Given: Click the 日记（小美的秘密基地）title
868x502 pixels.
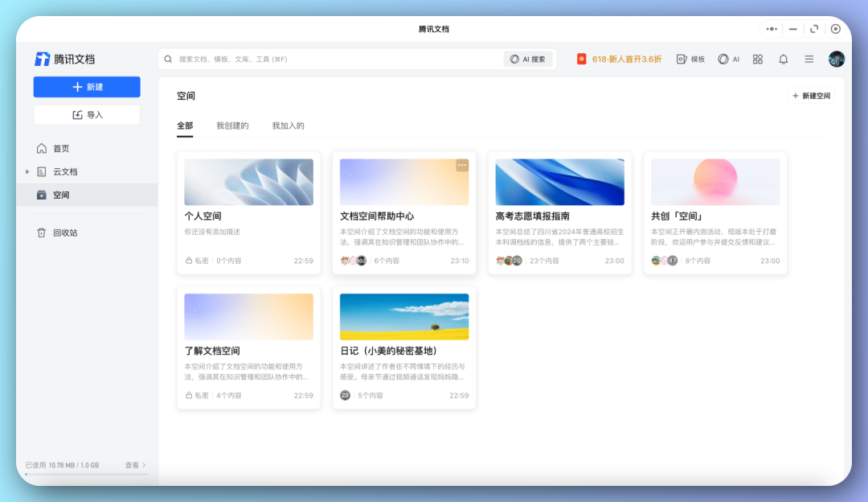Looking at the screenshot, I should [391, 351].
